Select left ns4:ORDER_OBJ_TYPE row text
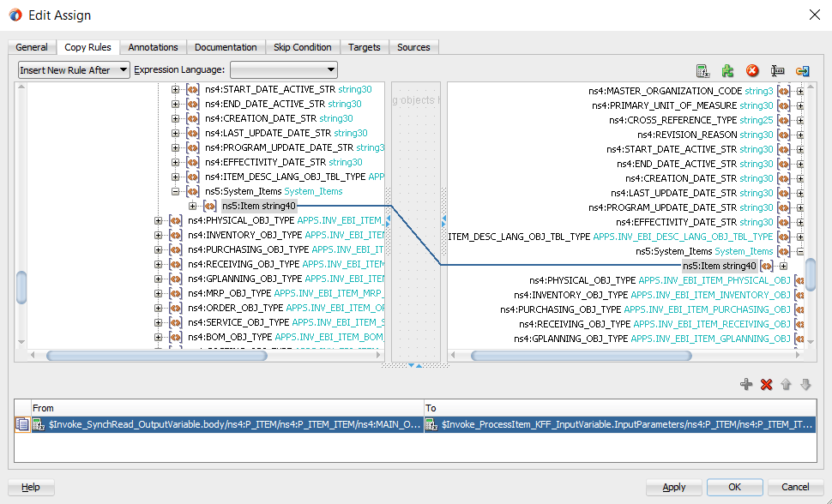This screenshot has height=504, width=832. (286, 309)
